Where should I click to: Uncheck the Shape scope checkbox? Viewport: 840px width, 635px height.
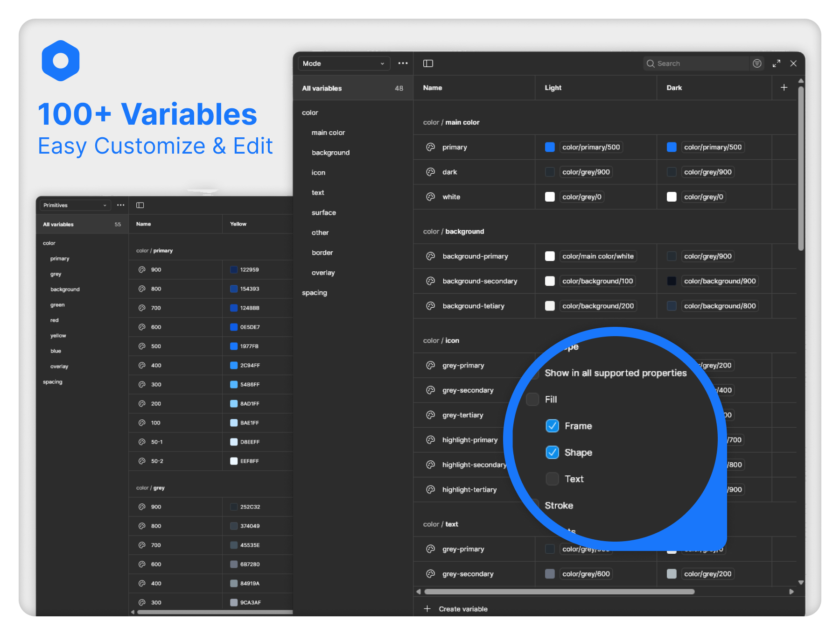552,452
